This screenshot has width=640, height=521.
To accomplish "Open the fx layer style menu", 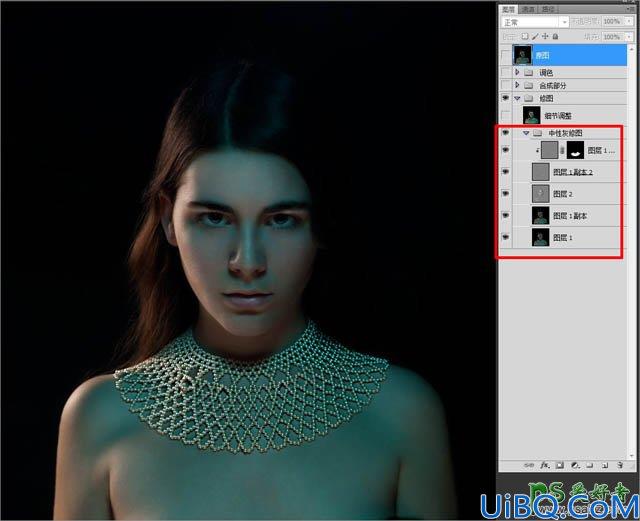I will [545, 465].
